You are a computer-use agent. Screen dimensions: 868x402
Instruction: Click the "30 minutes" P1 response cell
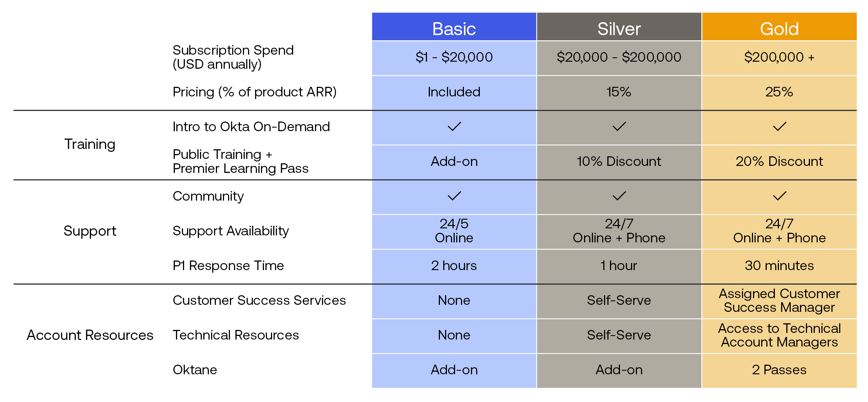[x=779, y=266]
